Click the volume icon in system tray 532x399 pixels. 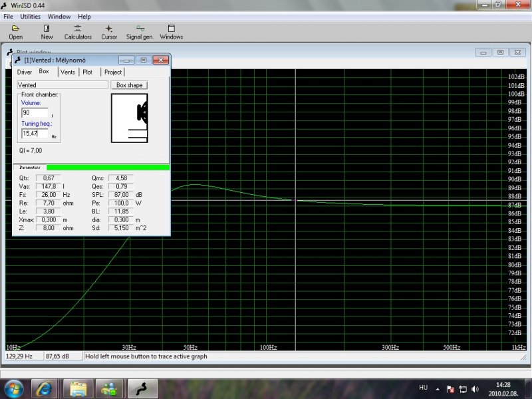coord(475,388)
